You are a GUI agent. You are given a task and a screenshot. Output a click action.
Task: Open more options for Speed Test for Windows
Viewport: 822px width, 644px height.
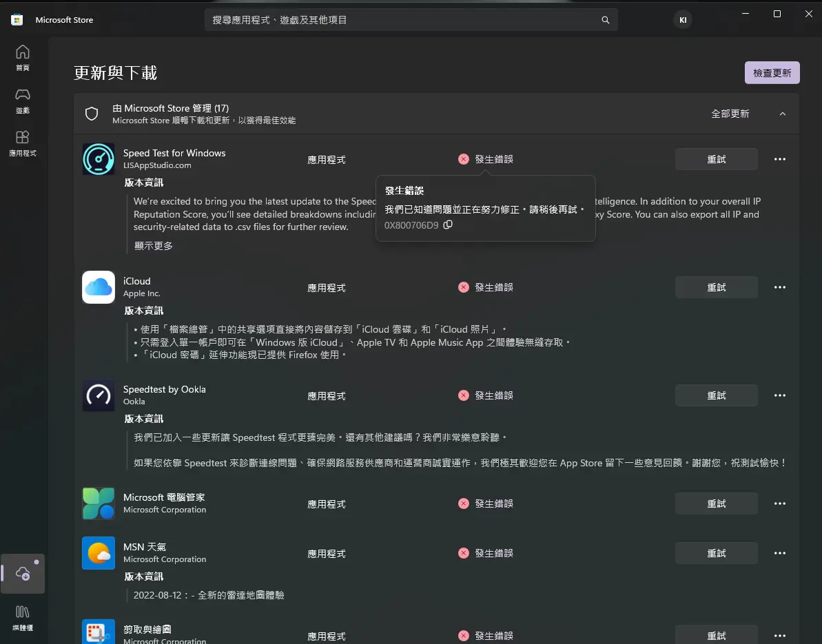(x=779, y=159)
